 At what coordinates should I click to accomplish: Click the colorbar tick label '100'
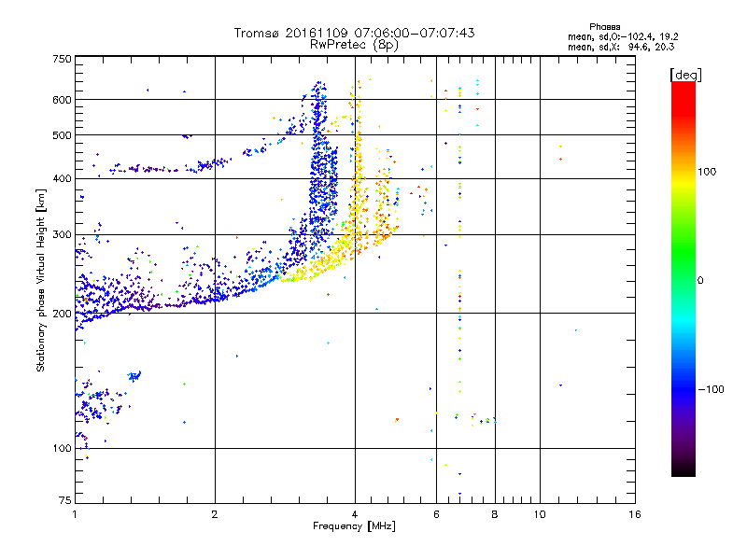pyautogui.click(x=707, y=172)
